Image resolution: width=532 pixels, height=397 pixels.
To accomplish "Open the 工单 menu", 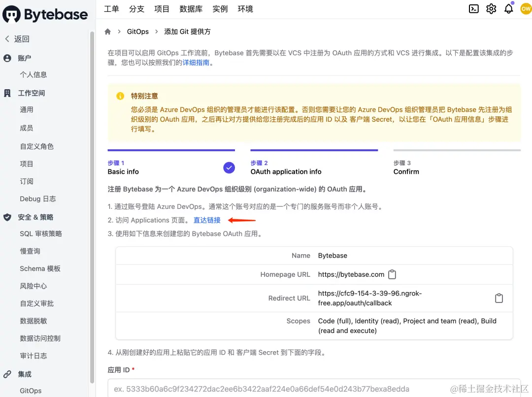I will [111, 9].
